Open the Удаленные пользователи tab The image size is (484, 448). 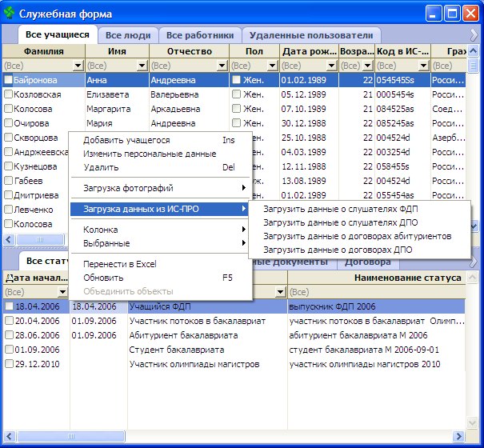(x=310, y=35)
